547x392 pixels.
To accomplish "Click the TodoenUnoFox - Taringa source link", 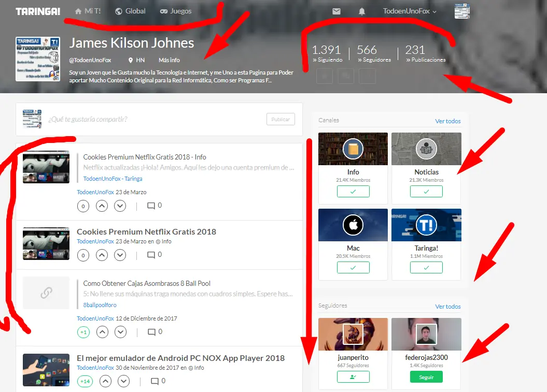I will click(113, 179).
